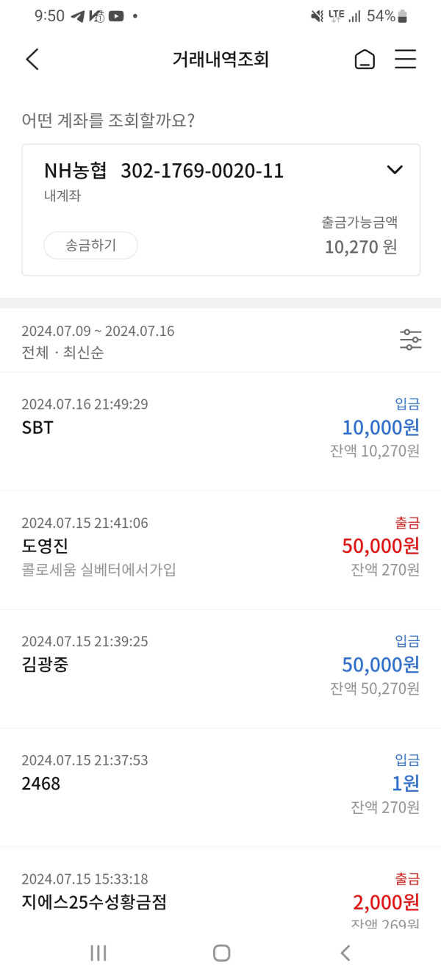
Task: Go to home via house icon
Action: tap(365, 60)
